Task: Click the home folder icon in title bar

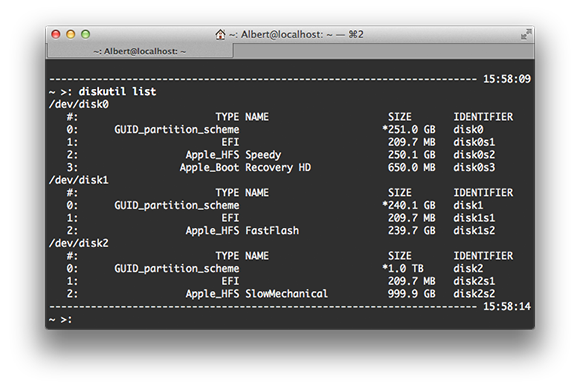Action: pos(220,34)
